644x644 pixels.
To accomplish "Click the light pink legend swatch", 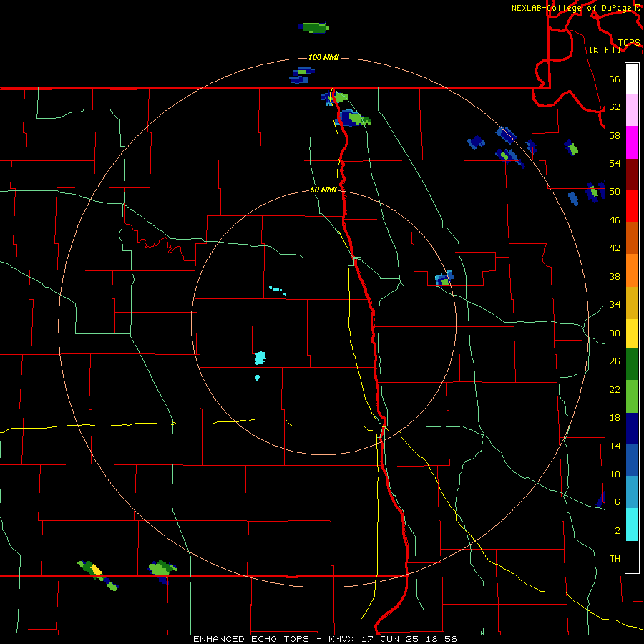I will (632, 109).
